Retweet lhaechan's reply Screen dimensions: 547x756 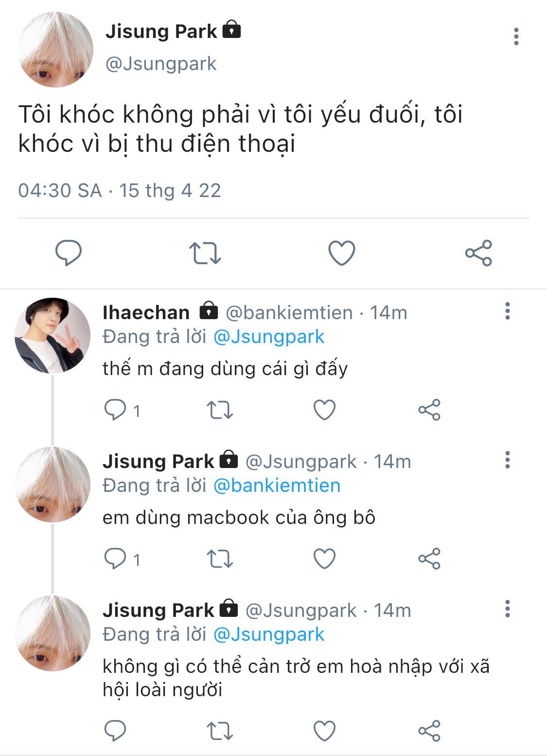[220, 410]
